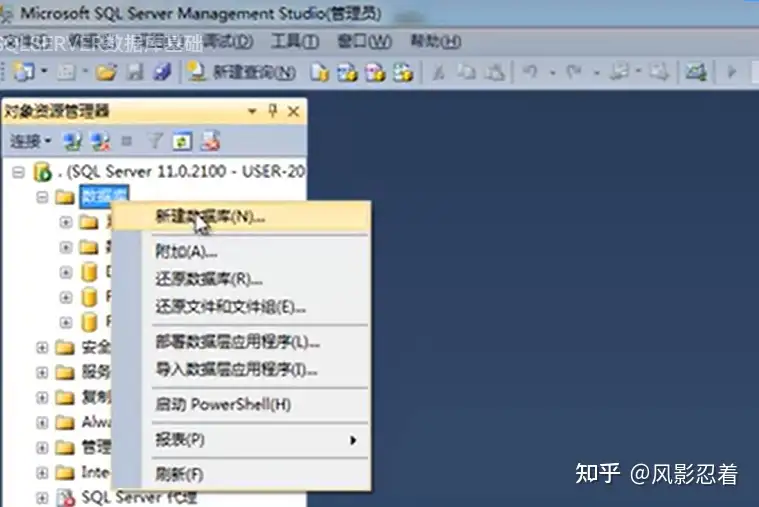Open the 帮助(H) menu
Screen dimensions: 759x507
[x=436, y=42]
